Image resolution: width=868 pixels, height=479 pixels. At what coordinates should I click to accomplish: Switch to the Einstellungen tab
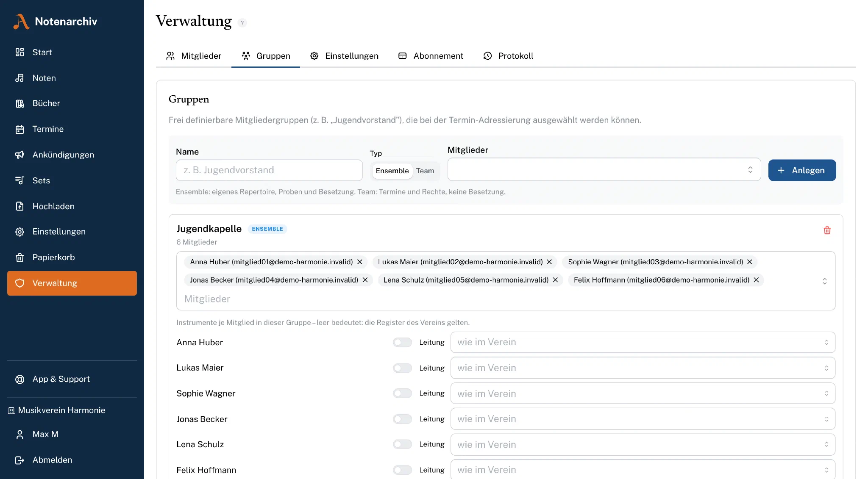click(x=344, y=56)
